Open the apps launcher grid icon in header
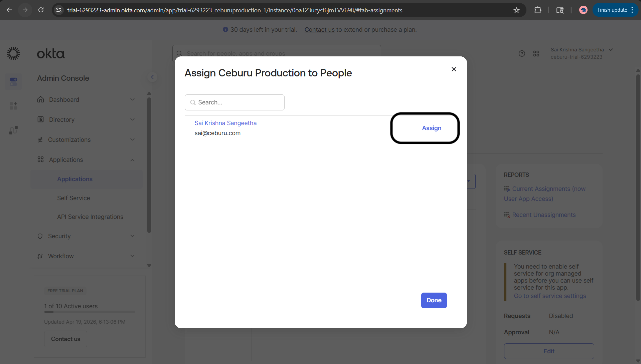 (x=536, y=53)
